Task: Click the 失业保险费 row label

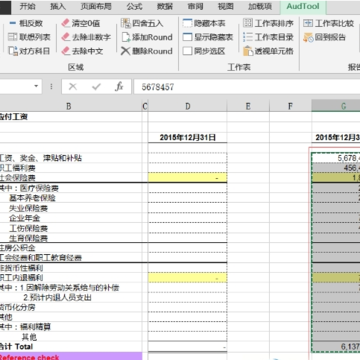Action: [28, 208]
